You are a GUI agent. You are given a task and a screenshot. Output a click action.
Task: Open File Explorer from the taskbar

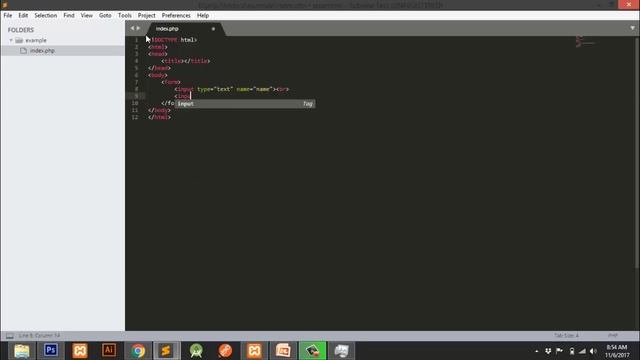point(22,351)
